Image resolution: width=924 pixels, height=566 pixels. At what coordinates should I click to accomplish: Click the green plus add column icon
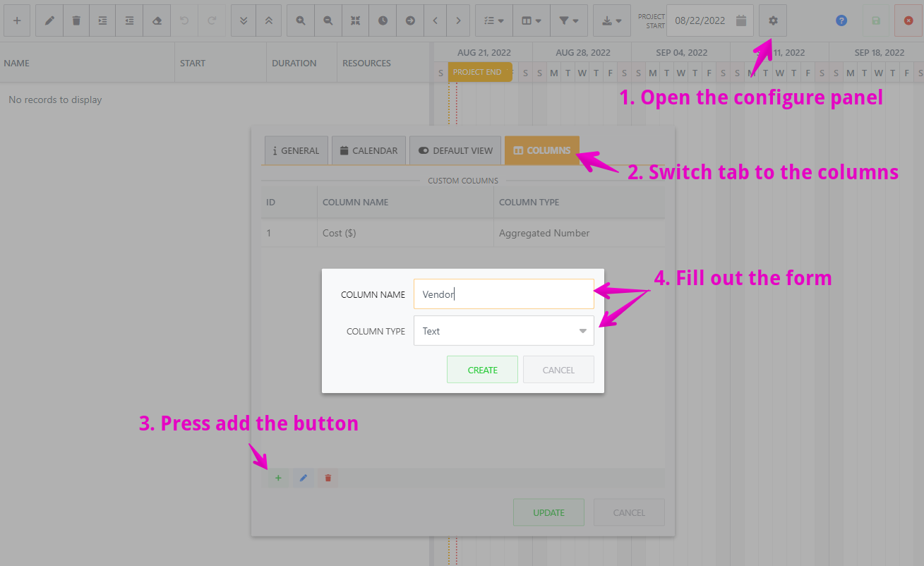point(278,478)
